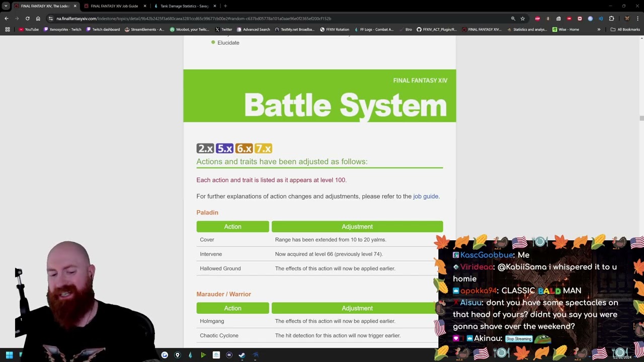Open the ABP Adblock Plus extension
This screenshot has height=362, width=644.
point(537,19)
